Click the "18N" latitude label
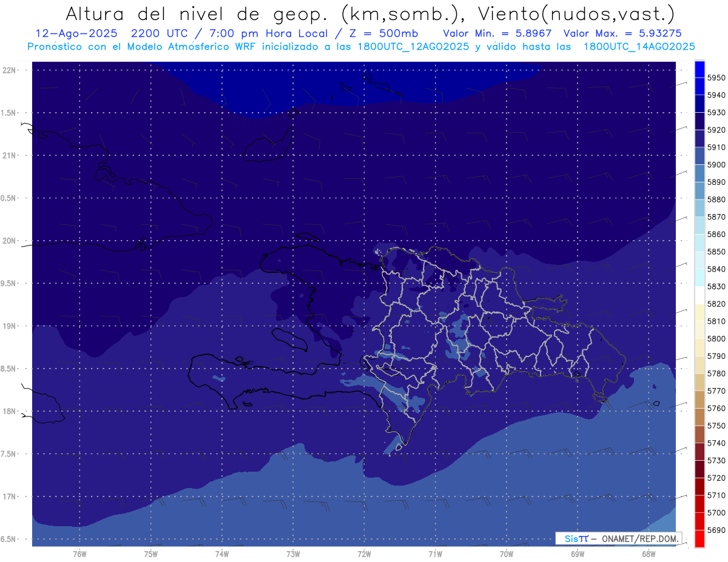Screen dimensions: 728x562 (x=9, y=411)
